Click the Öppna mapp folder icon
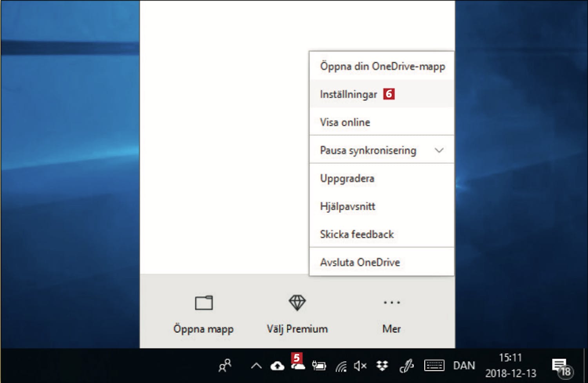This screenshot has height=383, width=588. point(204,303)
